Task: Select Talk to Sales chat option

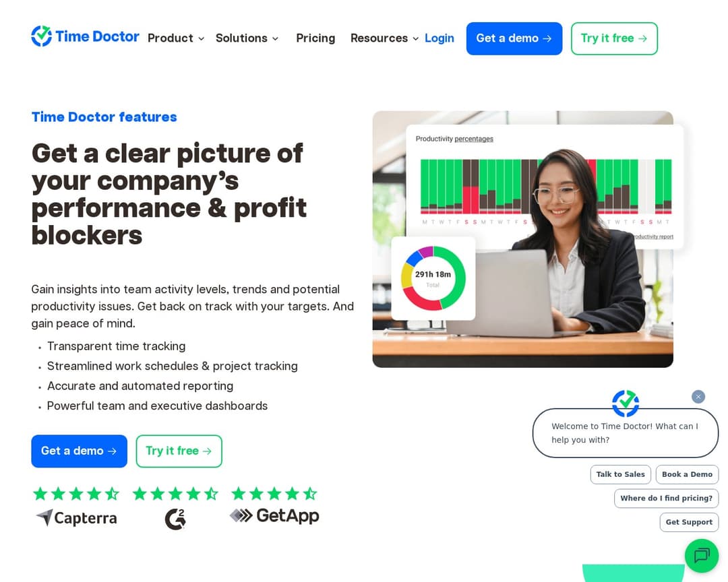Action: [x=620, y=474]
